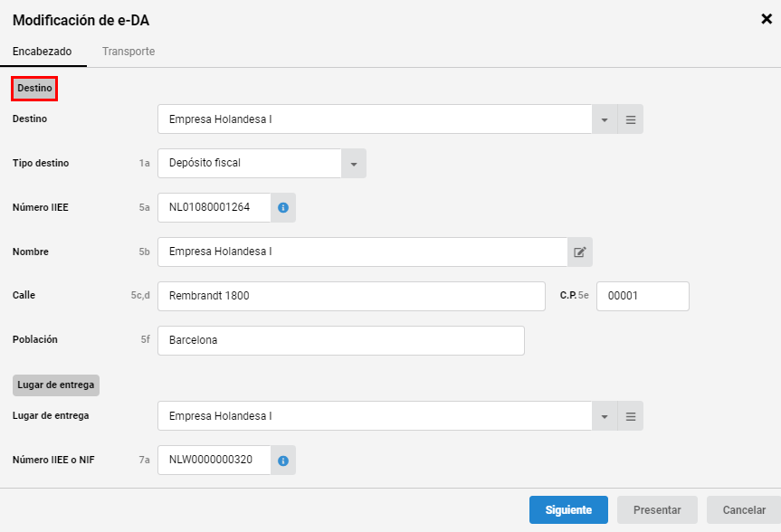781x532 pixels.
Task: Click the Destino section header badge
Action: click(34, 88)
